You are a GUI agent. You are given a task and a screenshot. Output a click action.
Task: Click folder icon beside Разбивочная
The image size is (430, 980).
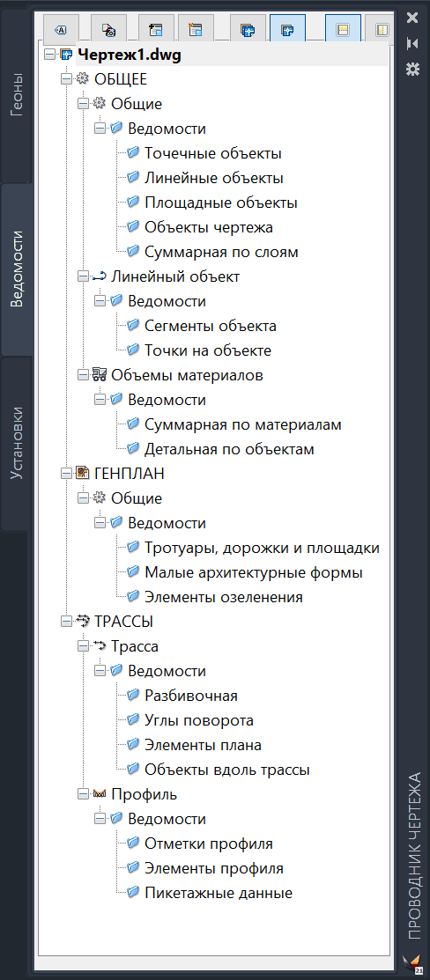(133, 696)
